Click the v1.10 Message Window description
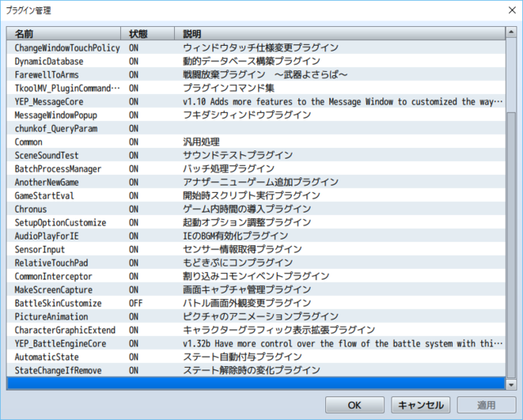The width and height of the screenshot is (523, 420). (342, 101)
